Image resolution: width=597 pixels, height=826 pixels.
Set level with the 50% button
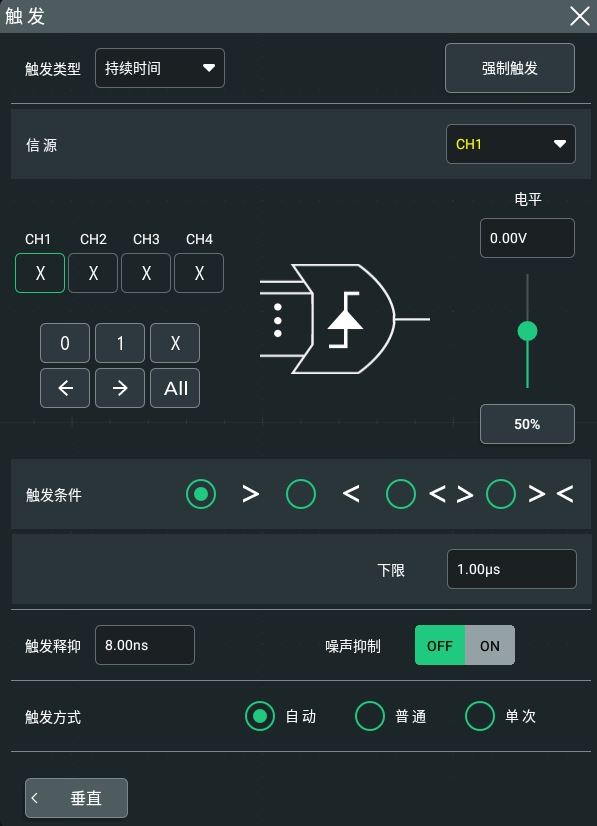pyautogui.click(x=527, y=424)
